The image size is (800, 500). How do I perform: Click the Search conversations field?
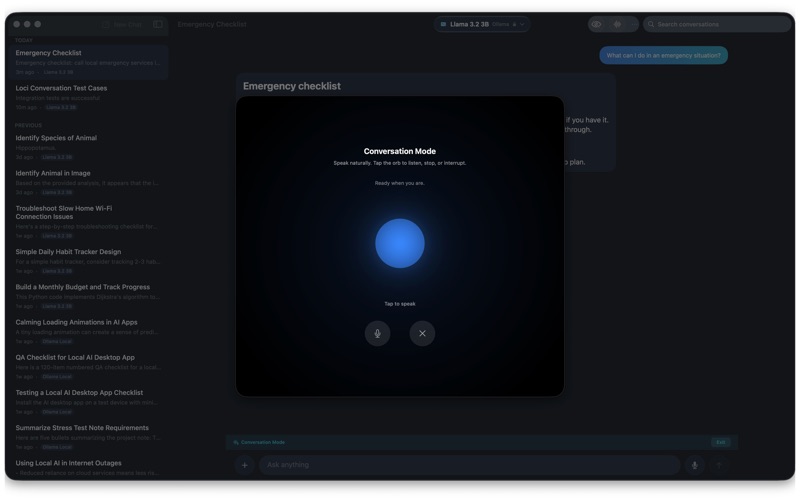717,24
